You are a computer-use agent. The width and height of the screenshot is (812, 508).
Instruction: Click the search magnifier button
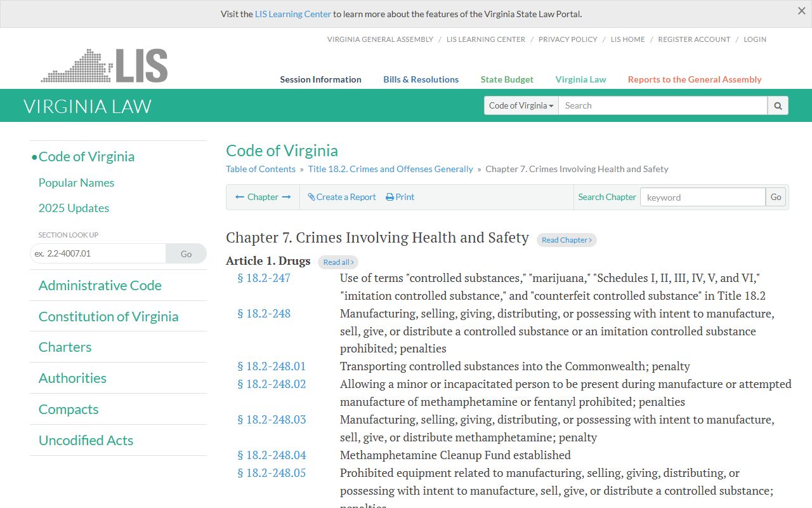coord(778,105)
